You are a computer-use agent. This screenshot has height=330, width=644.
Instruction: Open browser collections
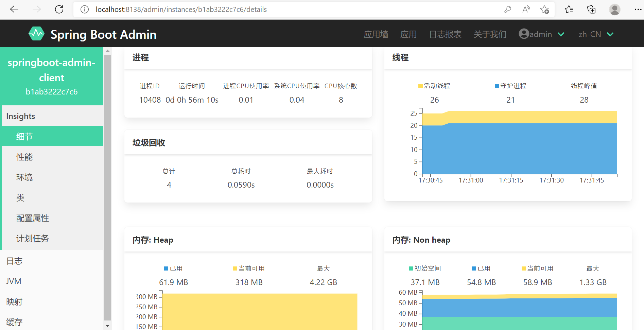[x=591, y=10]
